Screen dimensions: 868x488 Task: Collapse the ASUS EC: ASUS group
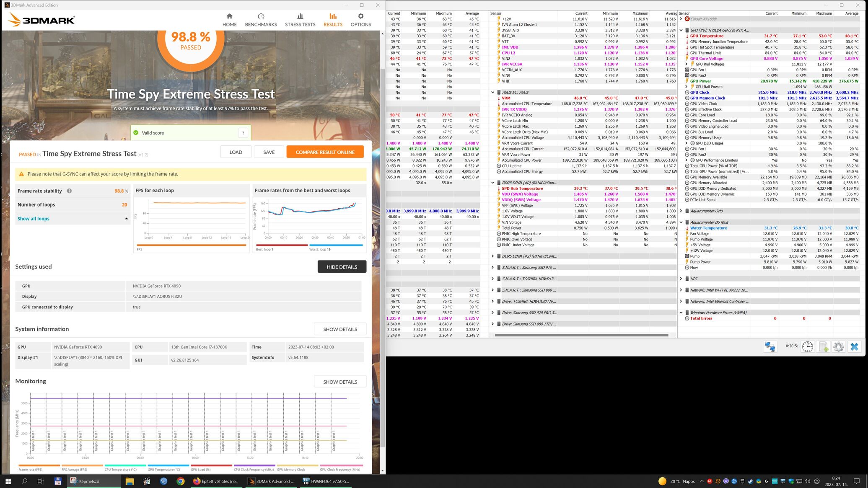[493, 92]
